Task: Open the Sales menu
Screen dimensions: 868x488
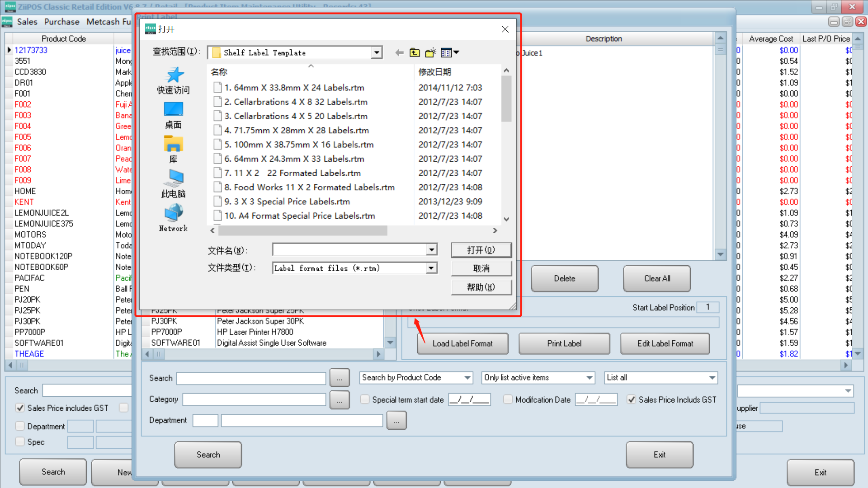Action: coord(27,21)
